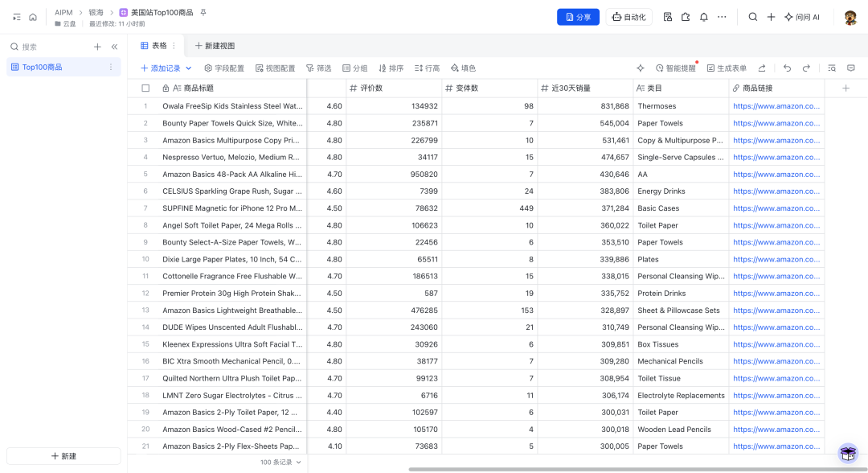Add a new column with plus

click(845, 88)
